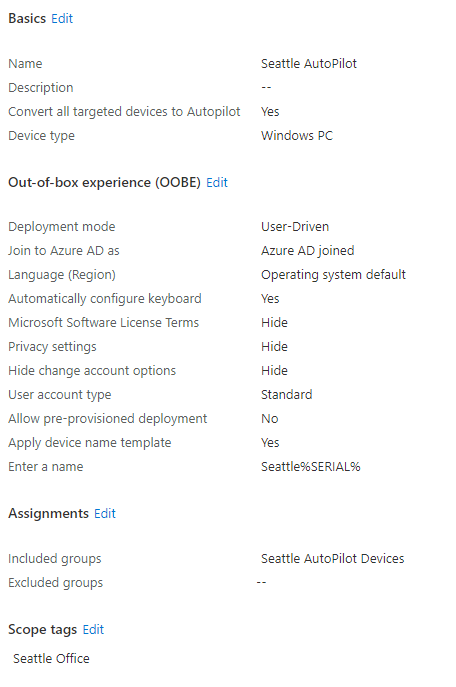
Task: Open Edit link for Scope tags
Action: click(93, 629)
